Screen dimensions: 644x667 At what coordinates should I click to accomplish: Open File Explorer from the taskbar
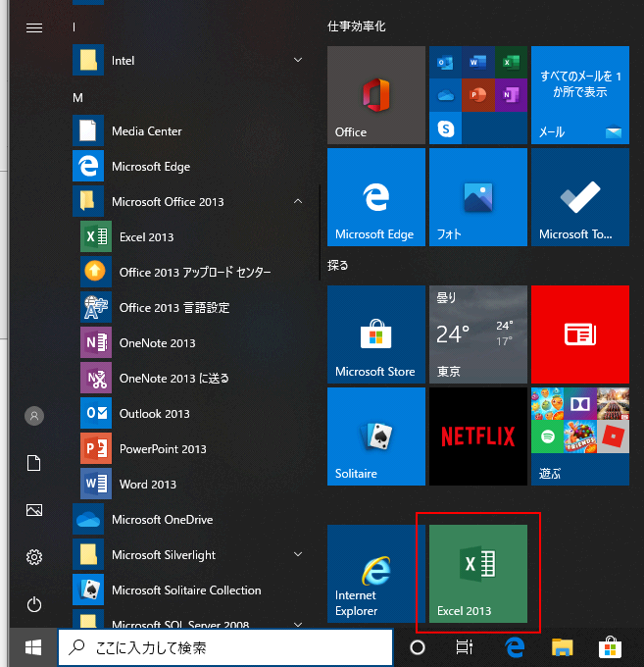click(563, 647)
